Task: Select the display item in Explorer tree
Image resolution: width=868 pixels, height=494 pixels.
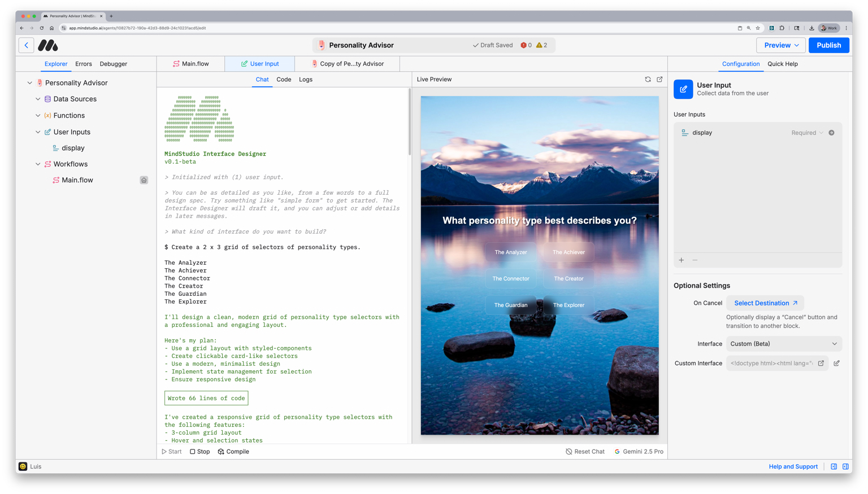Action: pyautogui.click(x=73, y=148)
